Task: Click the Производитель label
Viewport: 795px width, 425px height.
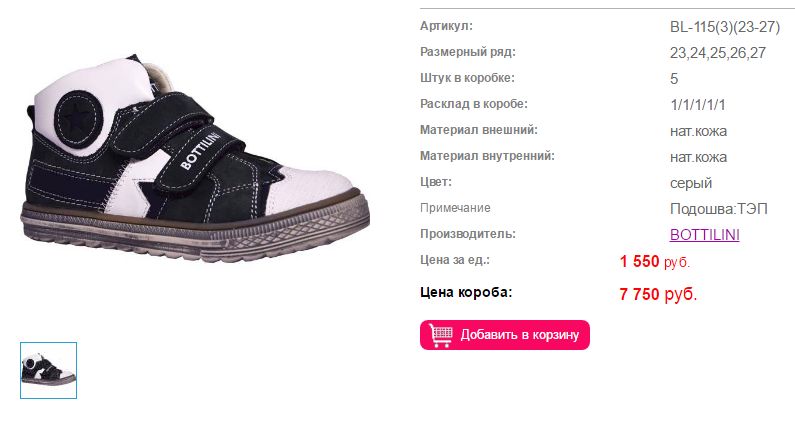Action: 467,234
